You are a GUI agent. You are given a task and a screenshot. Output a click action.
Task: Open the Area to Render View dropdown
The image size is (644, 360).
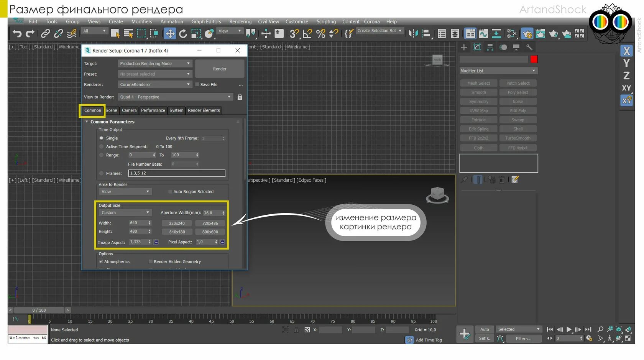coord(125,192)
